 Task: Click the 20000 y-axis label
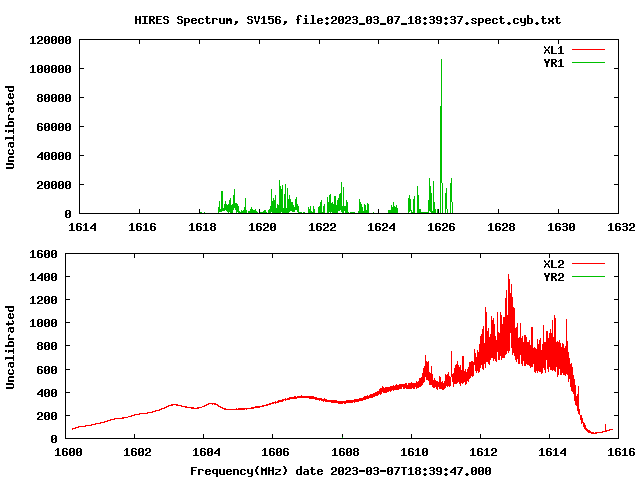click(x=54, y=185)
